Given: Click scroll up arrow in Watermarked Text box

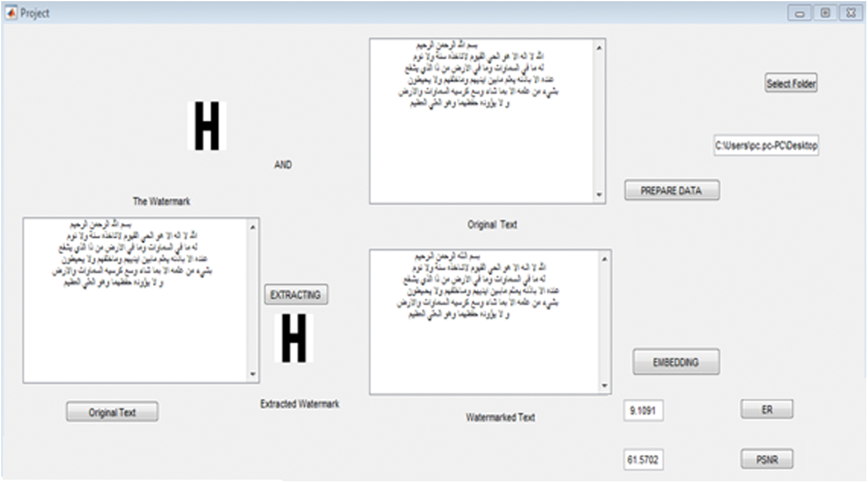Looking at the screenshot, I should (x=604, y=259).
